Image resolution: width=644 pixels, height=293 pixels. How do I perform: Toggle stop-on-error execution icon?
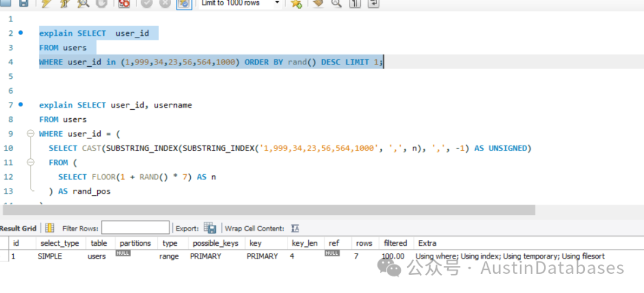(x=123, y=4)
